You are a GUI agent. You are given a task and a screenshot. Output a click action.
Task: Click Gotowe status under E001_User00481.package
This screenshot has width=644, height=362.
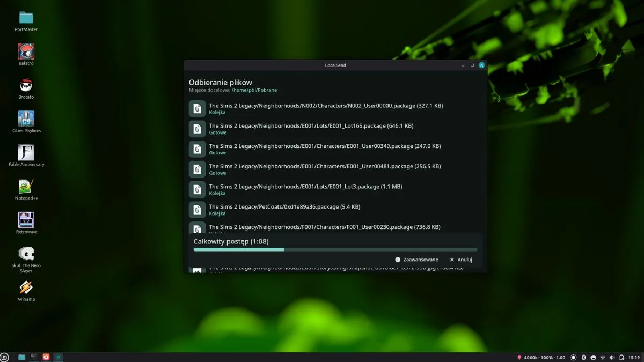coord(218,173)
